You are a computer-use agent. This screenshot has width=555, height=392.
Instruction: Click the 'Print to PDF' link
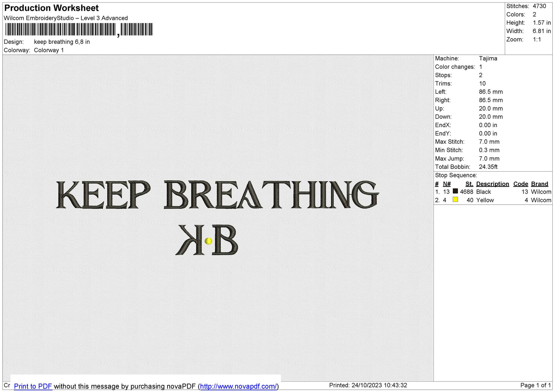pyautogui.click(x=33, y=386)
